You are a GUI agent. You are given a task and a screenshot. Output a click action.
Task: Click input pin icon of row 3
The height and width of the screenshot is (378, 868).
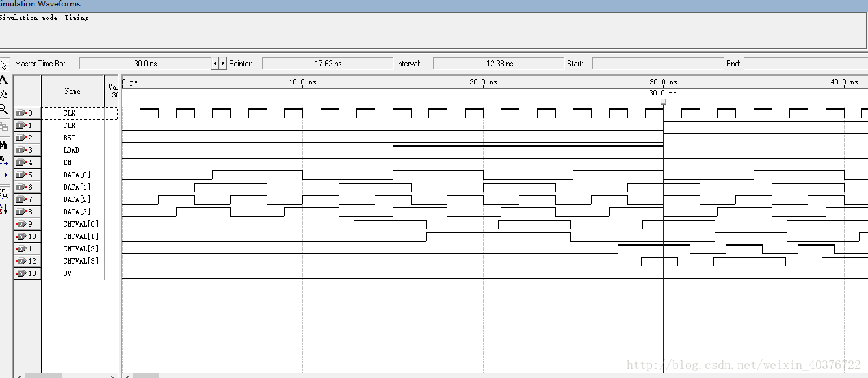point(21,150)
